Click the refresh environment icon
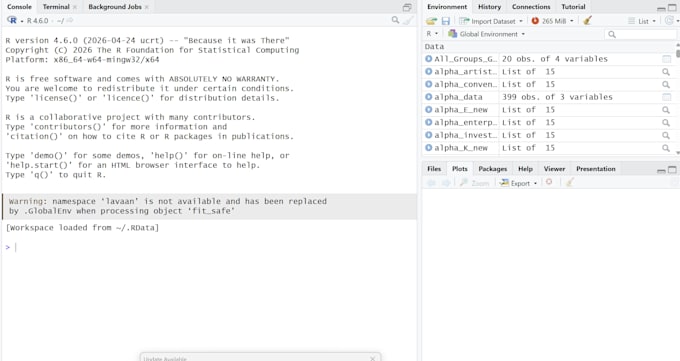Screen dimensions: 680x361 coord(669,20)
